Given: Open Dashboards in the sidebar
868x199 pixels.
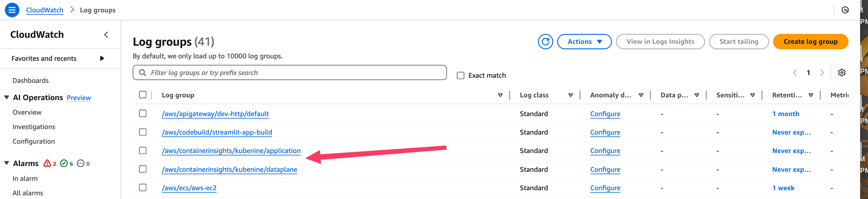Looking at the screenshot, I should point(30,80).
